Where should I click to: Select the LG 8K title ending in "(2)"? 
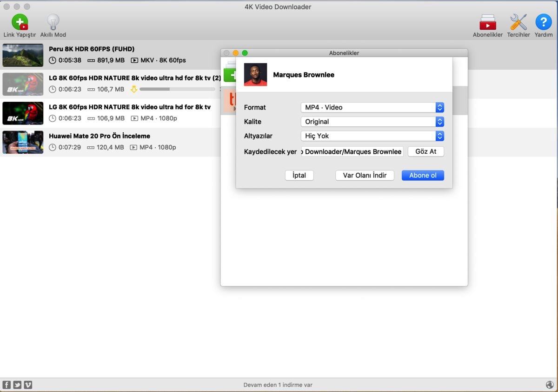click(x=135, y=78)
